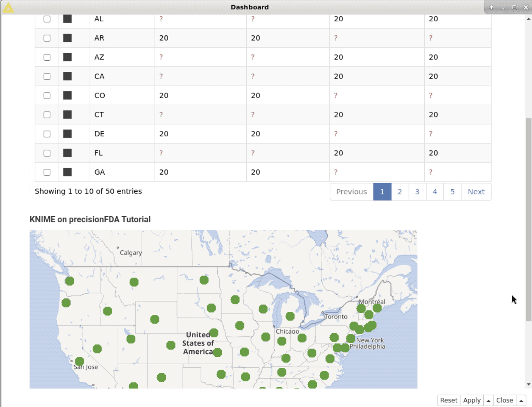Click the map marker next to Calgary label

(118, 248)
